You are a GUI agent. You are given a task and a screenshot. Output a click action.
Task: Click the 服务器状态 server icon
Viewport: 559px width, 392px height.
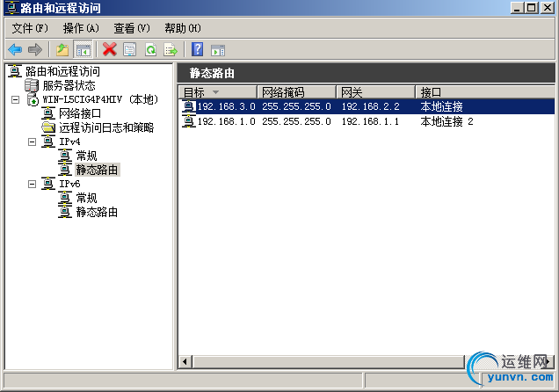tap(32, 85)
